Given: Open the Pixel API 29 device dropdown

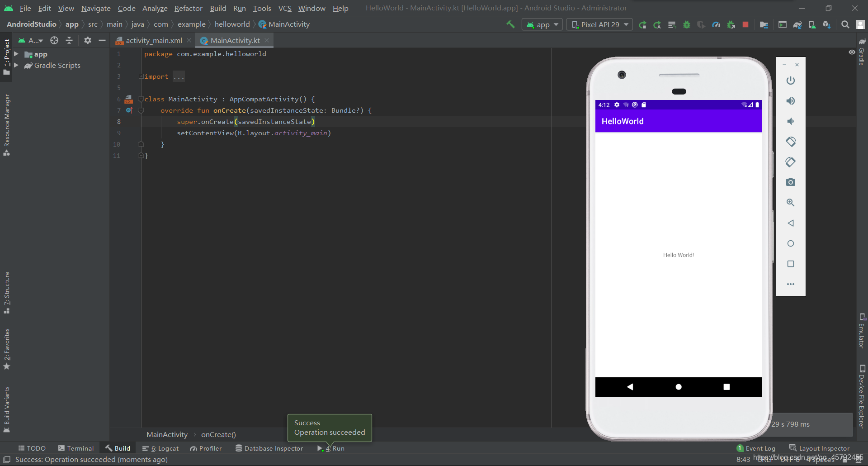Looking at the screenshot, I should 600,24.
